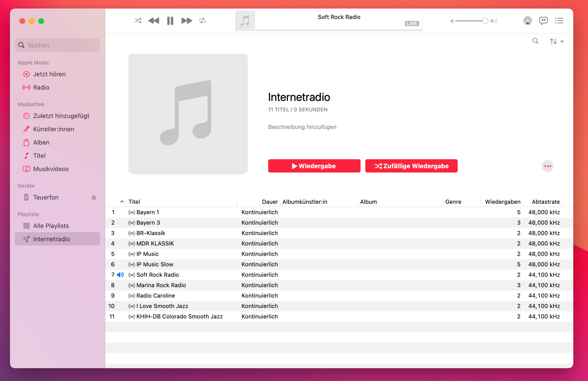The width and height of the screenshot is (588, 381).
Task: Click the magnifier icon above the playlist
Action: pos(535,41)
